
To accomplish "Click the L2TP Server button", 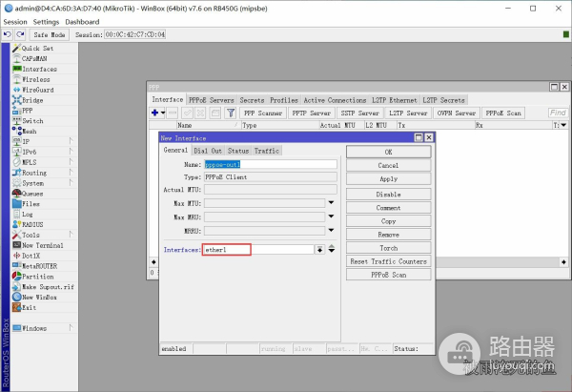I will click(408, 113).
